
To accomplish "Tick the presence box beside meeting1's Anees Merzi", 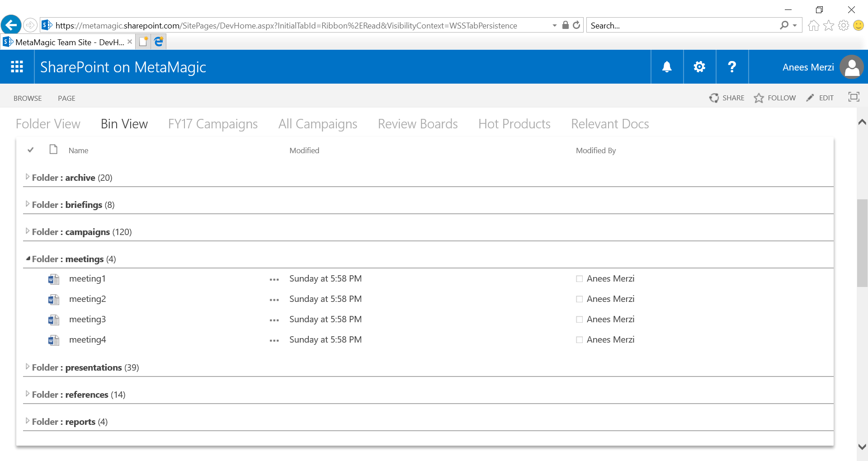I will point(579,279).
